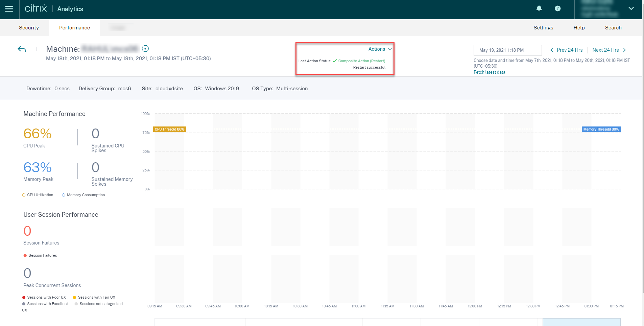Click the machine info icon

pos(145,49)
